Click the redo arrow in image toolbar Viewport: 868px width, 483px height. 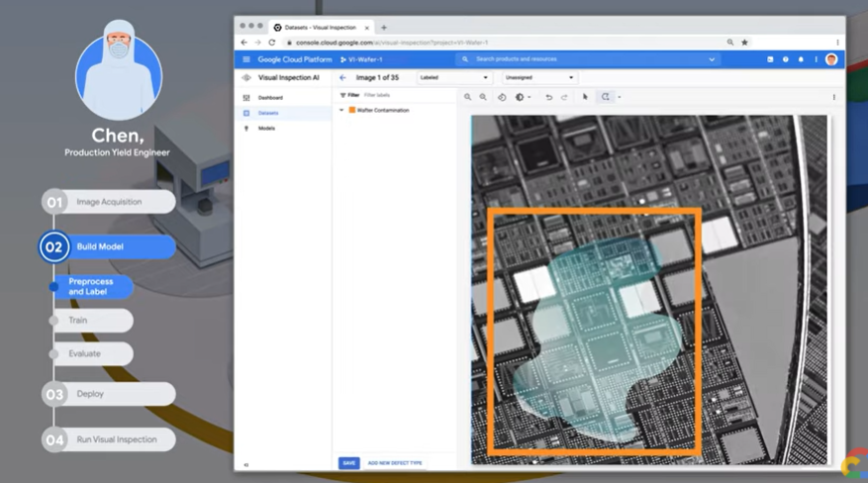pos(564,97)
